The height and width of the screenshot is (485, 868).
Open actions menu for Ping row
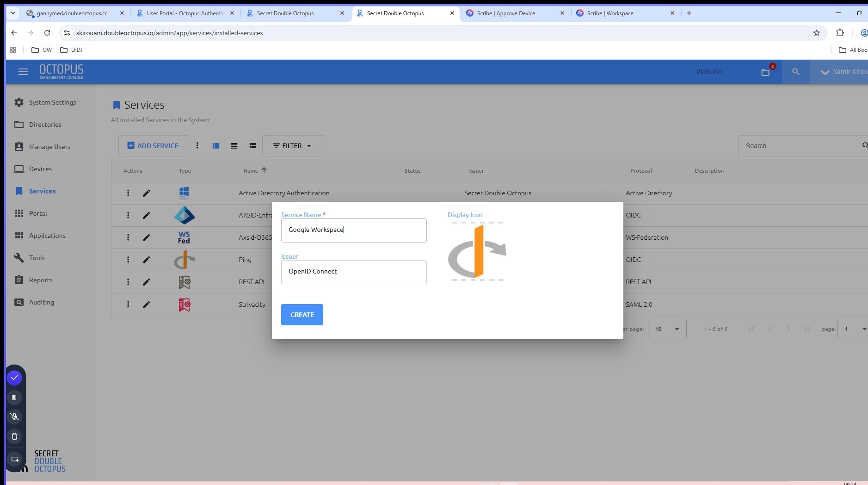128,260
